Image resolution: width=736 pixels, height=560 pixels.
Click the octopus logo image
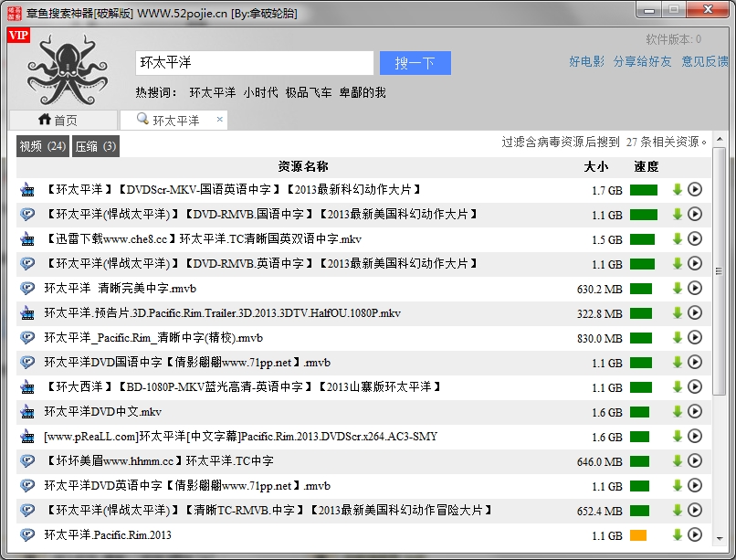click(68, 69)
